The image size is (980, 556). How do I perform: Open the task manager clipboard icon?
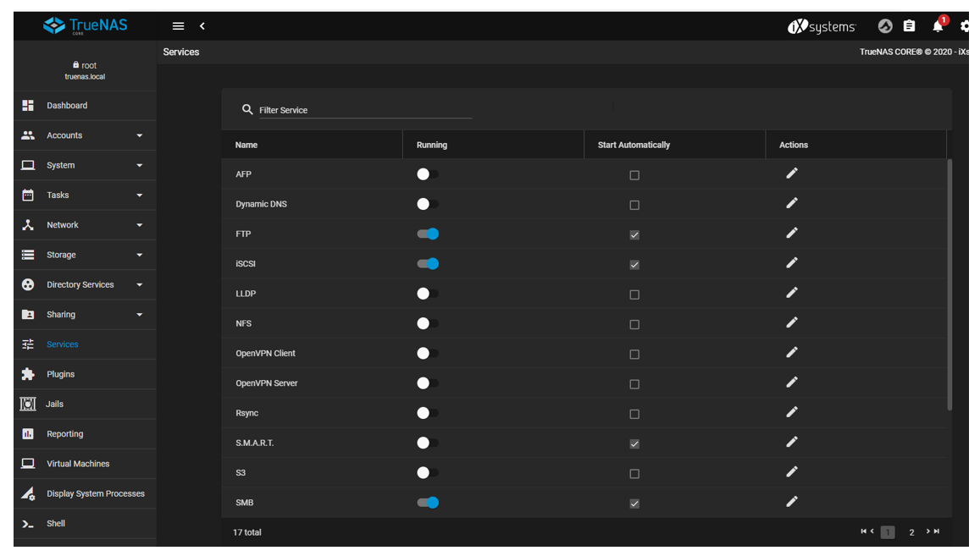[910, 26]
